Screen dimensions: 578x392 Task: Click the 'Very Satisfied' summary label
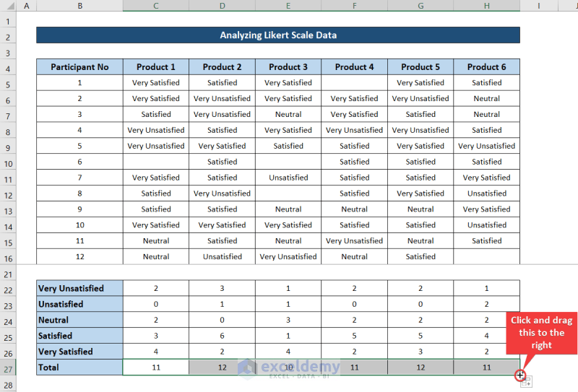pyautogui.click(x=79, y=352)
